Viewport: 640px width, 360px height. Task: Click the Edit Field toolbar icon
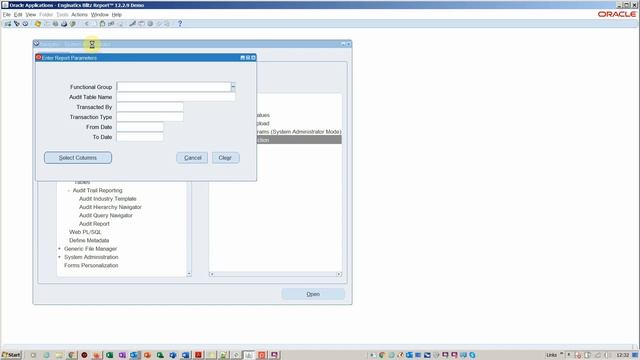(x=132, y=24)
